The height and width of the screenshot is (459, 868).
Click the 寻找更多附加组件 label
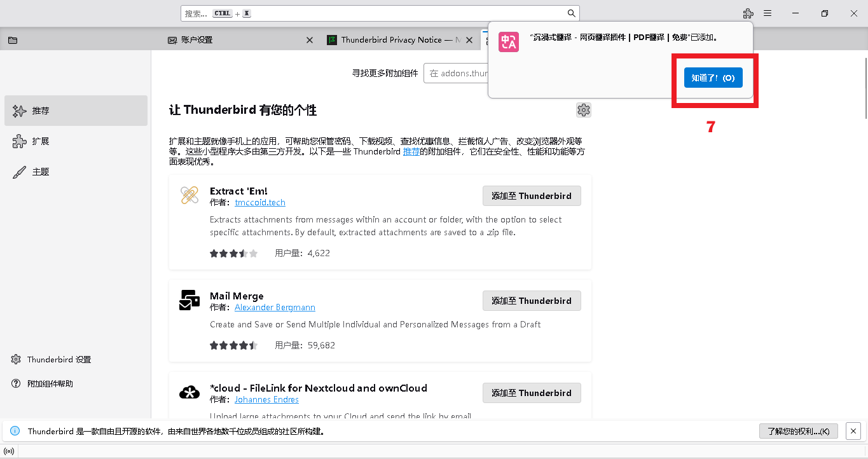pyautogui.click(x=385, y=73)
